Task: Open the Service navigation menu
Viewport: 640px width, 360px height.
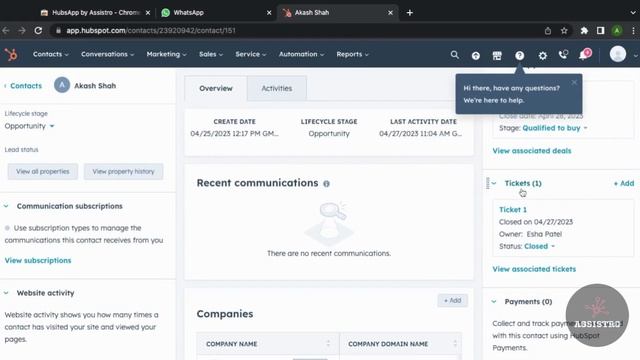Action: coord(251,54)
